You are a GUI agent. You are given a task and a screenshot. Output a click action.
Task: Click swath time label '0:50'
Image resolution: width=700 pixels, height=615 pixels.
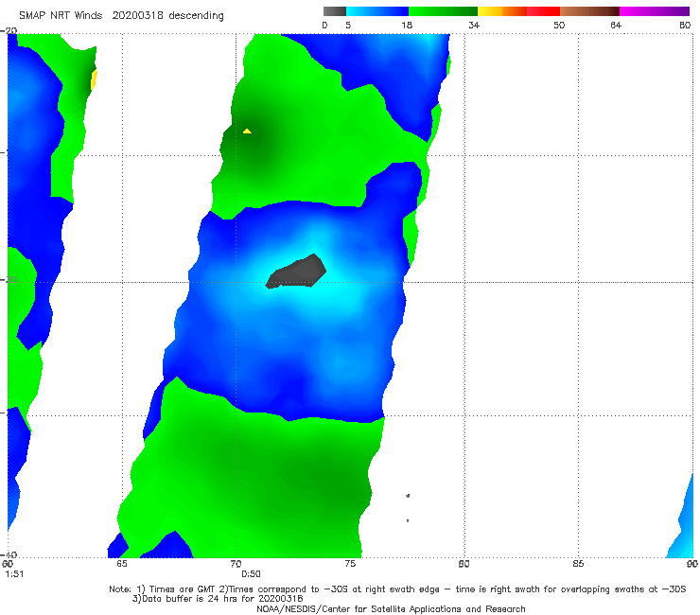click(x=251, y=574)
